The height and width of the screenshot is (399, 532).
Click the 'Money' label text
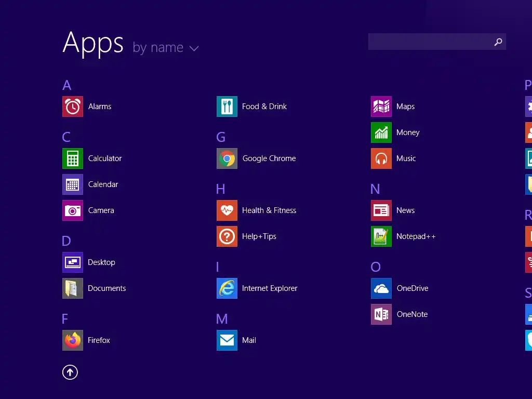click(408, 132)
